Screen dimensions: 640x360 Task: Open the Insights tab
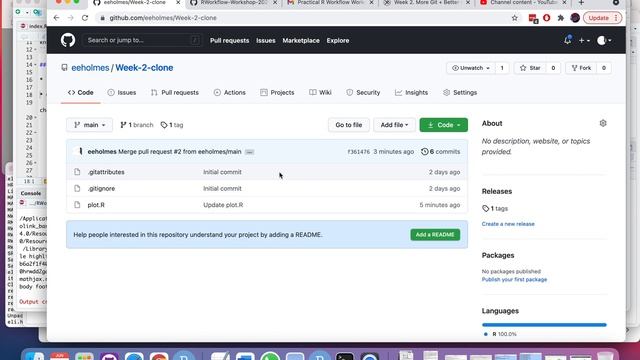coord(411,93)
